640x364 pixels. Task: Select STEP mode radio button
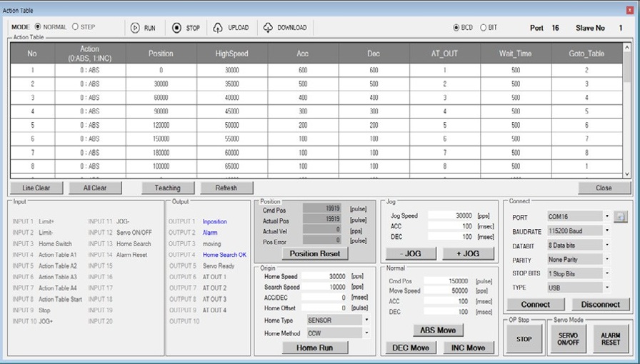75,27
